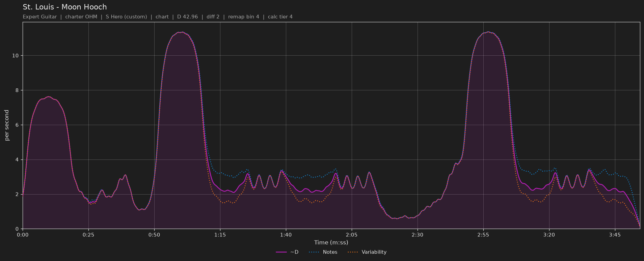Click the 2:30 x-axis tick label

pos(418,235)
